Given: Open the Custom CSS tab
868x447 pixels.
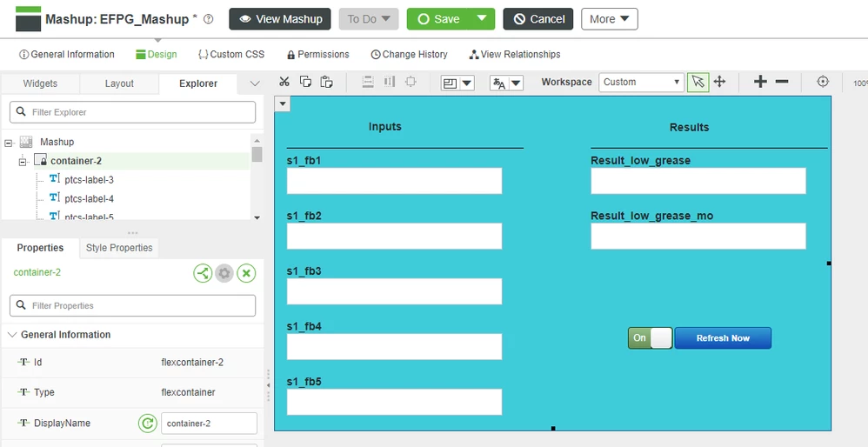Looking at the screenshot, I should click(231, 54).
